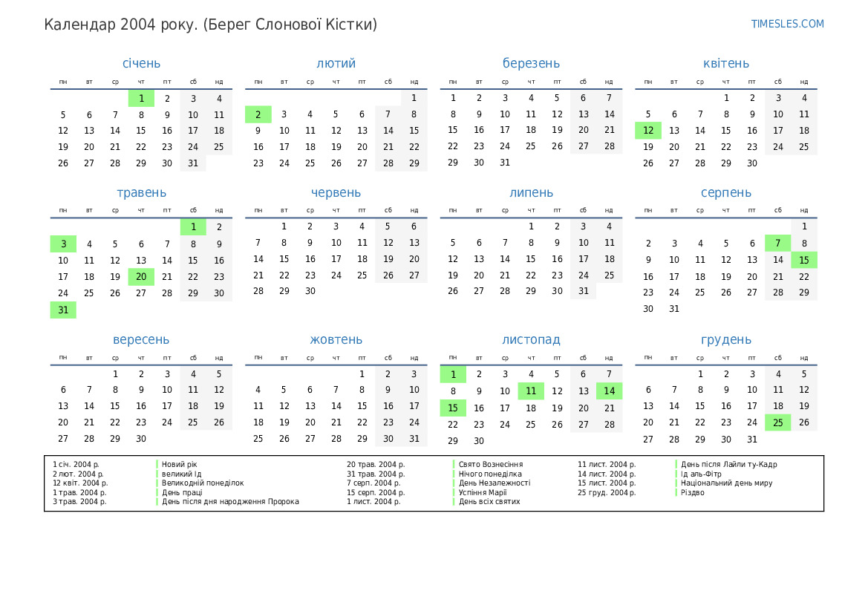Screen dimensions: 868x614
Task: Click highlighted 20 in травень
Action: click(141, 277)
